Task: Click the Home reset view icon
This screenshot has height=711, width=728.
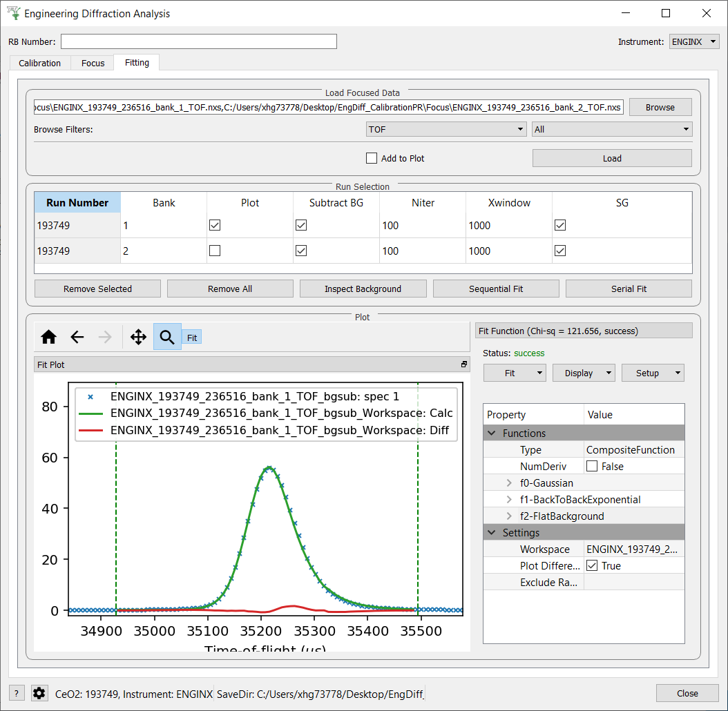Action: (48, 337)
